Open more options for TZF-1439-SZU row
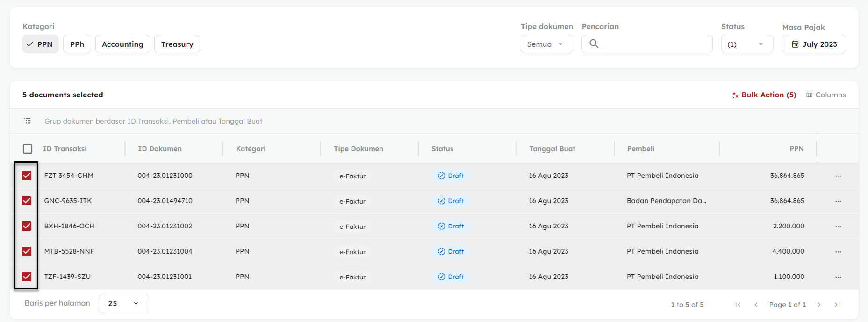Screen dimensions: 868x322 click(838, 277)
